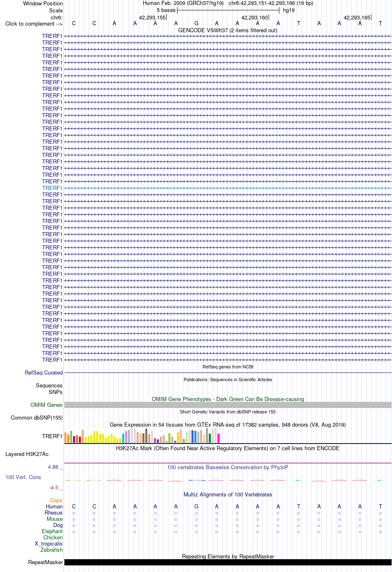Click the 'chr6:' ruler label
392x572 pixels.
[x=57, y=18]
